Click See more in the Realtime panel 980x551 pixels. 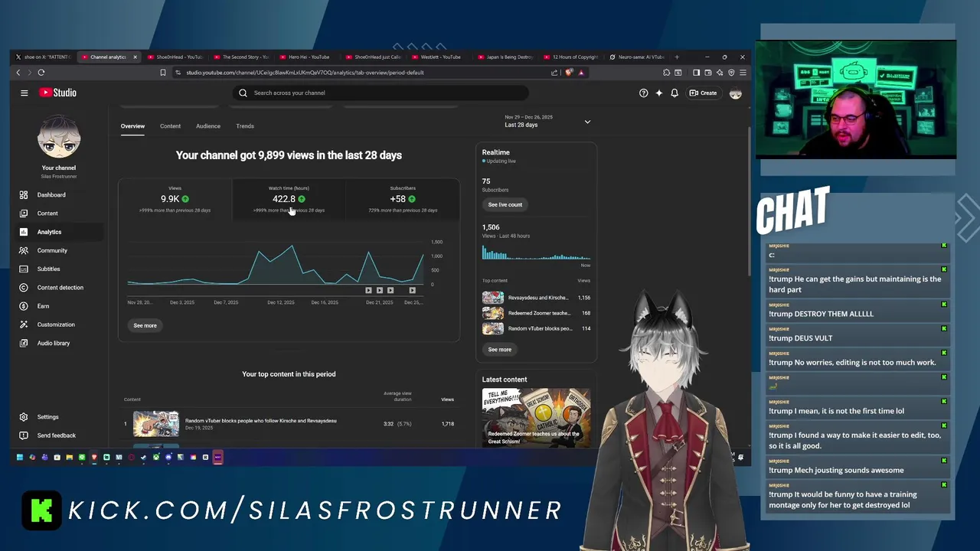[x=500, y=349]
